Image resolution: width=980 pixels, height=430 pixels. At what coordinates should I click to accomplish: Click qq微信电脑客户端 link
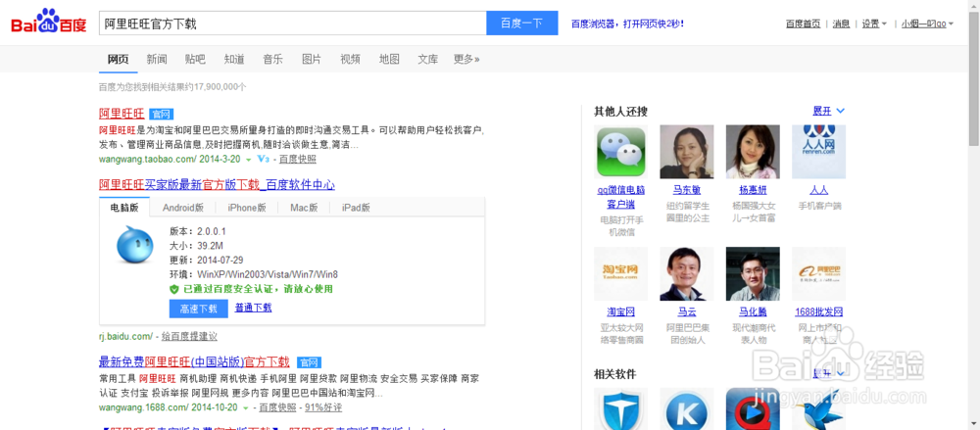pyautogui.click(x=620, y=197)
